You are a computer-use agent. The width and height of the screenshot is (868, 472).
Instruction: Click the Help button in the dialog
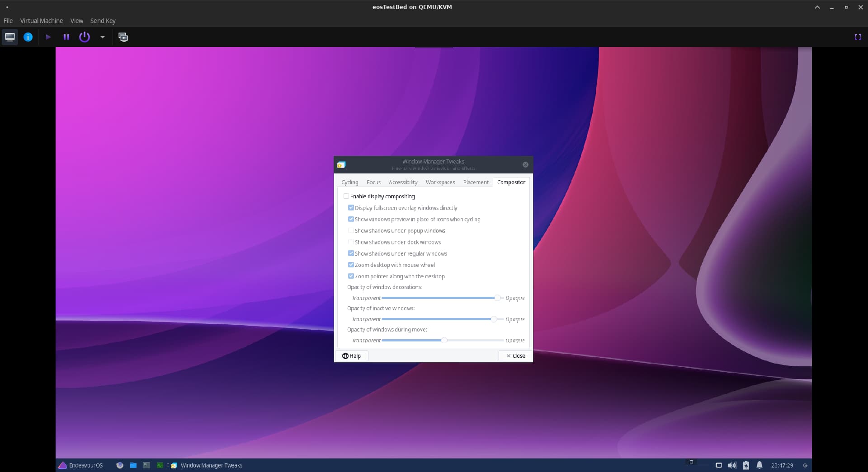352,356
